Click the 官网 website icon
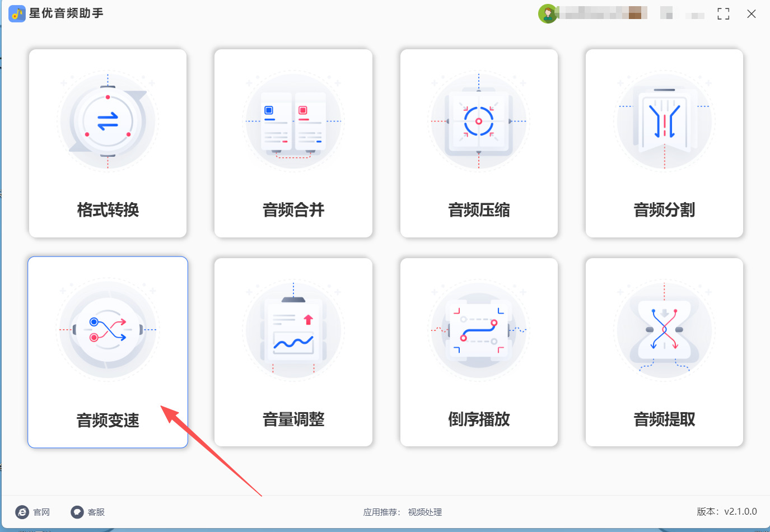This screenshot has height=532, width=770. 22,512
